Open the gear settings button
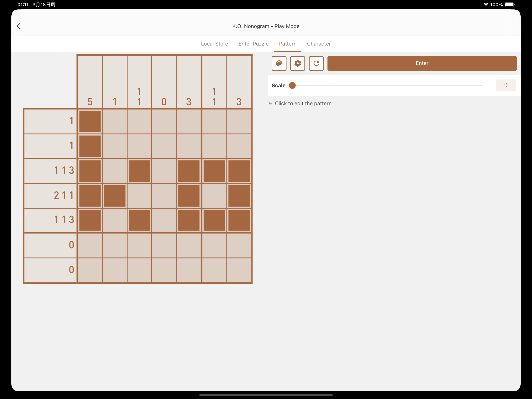The height and width of the screenshot is (399, 532). click(x=298, y=63)
